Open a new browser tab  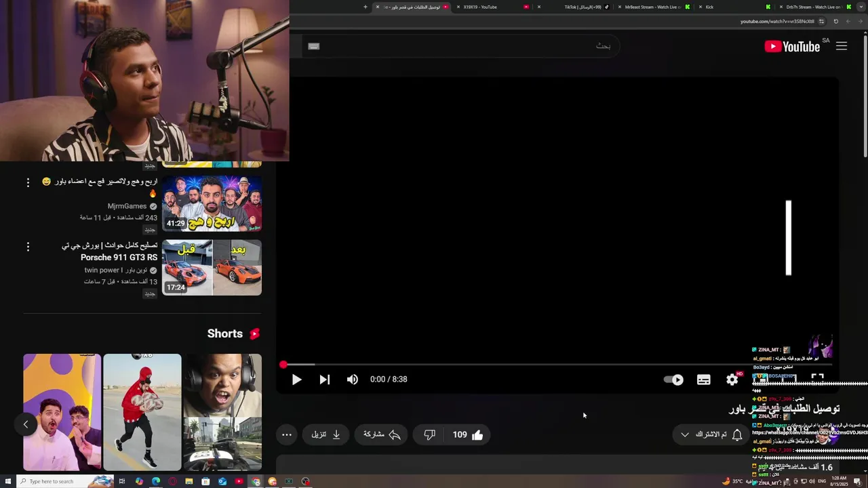(366, 7)
